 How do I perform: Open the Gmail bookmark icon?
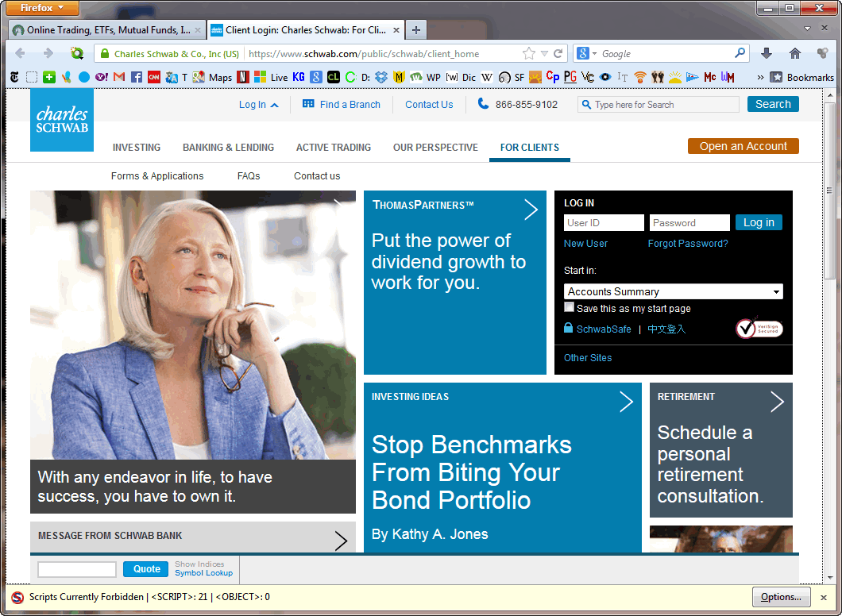click(x=119, y=77)
